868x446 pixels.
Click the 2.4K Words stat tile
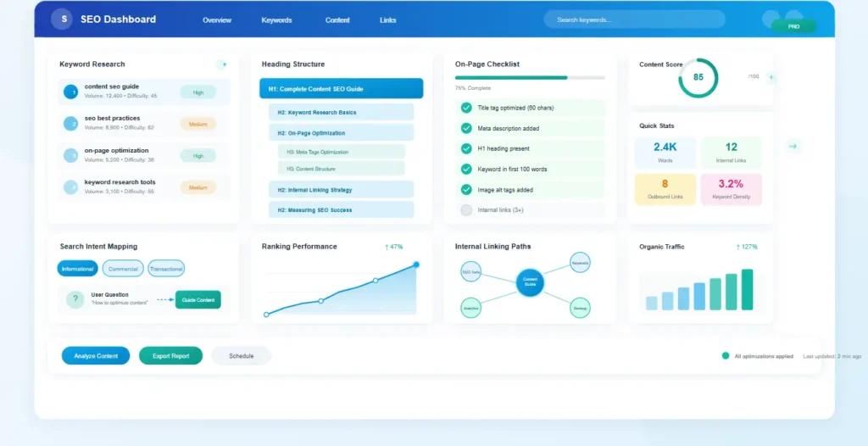(665, 153)
